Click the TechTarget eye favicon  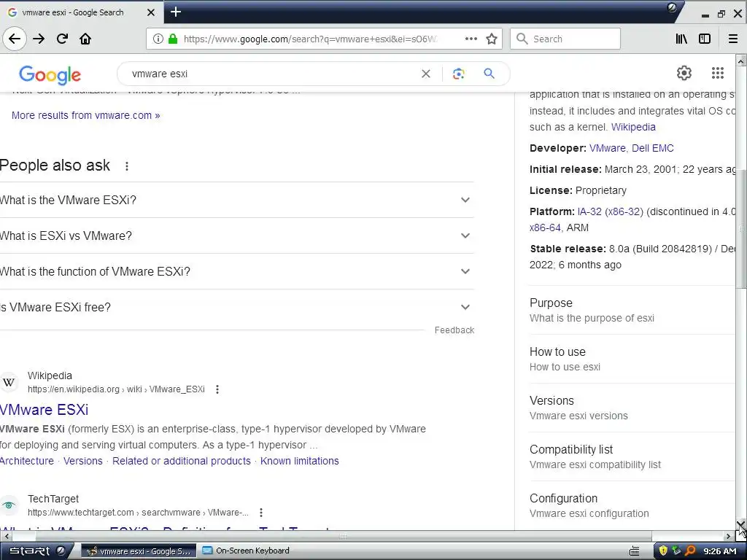click(8, 505)
